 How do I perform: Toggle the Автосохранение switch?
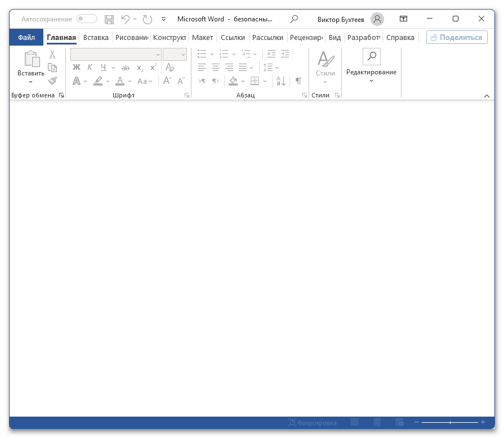pos(86,19)
